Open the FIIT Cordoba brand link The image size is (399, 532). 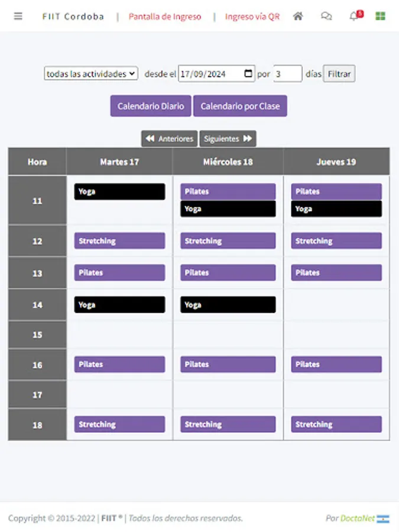point(72,16)
